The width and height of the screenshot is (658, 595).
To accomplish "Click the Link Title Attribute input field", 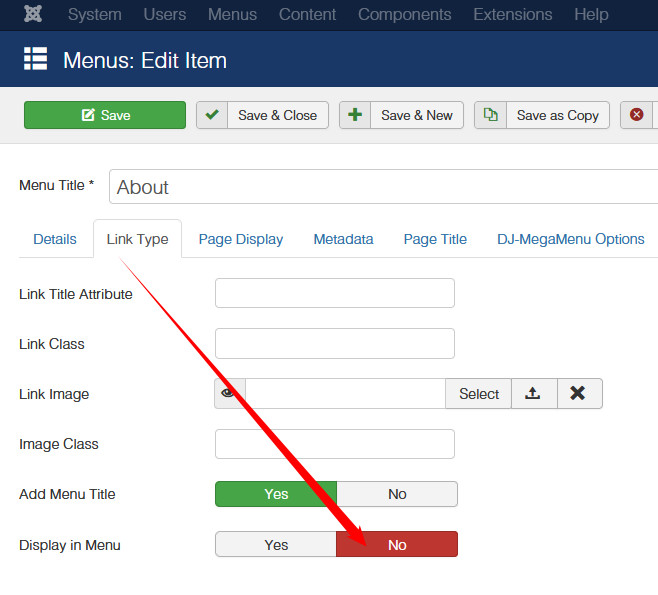I will pyautogui.click(x=335, y=293).
